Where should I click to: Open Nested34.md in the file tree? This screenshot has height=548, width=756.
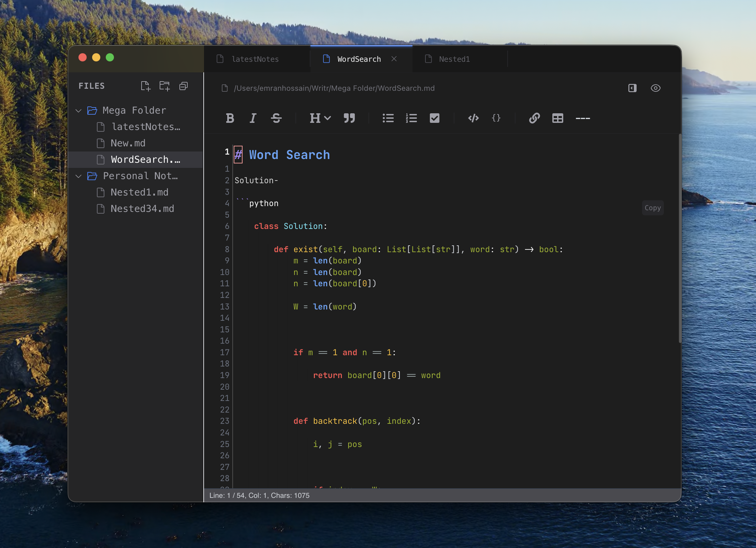click(136, 209)
